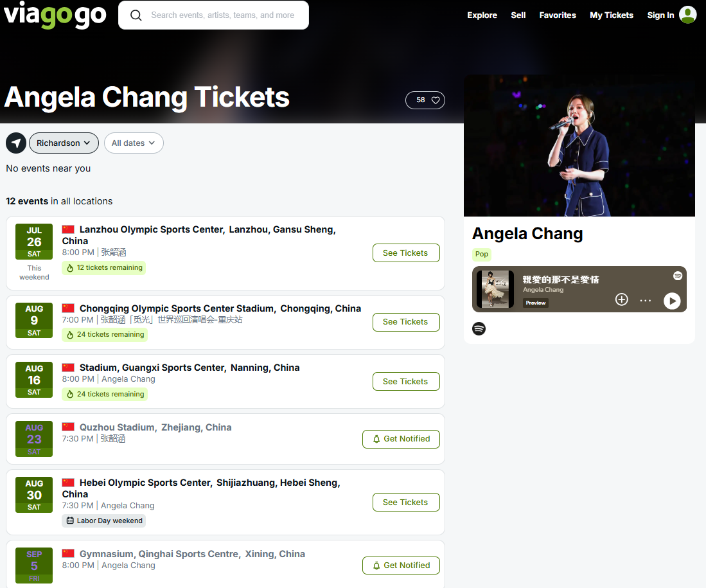The height and width of the screenshot is (588, 706).
Task: See Tickets for Lanzhou Olympic Sports Center
Action: click(406, 253)
